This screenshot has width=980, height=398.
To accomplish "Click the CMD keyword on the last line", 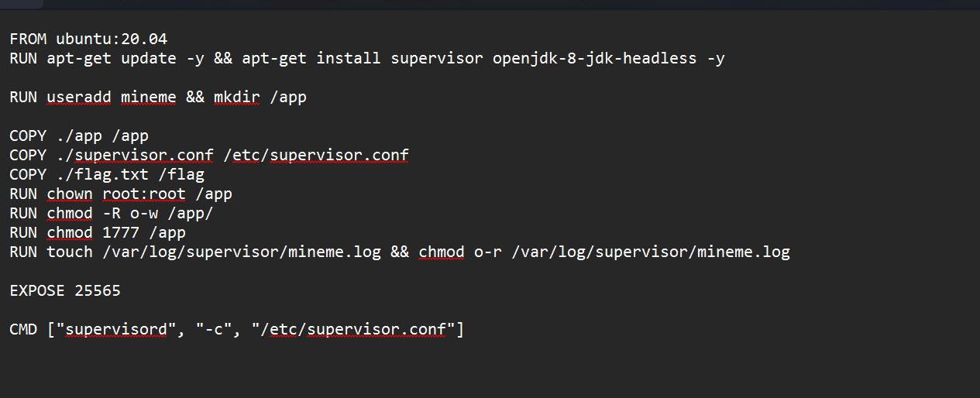I will tap(23, 330).
